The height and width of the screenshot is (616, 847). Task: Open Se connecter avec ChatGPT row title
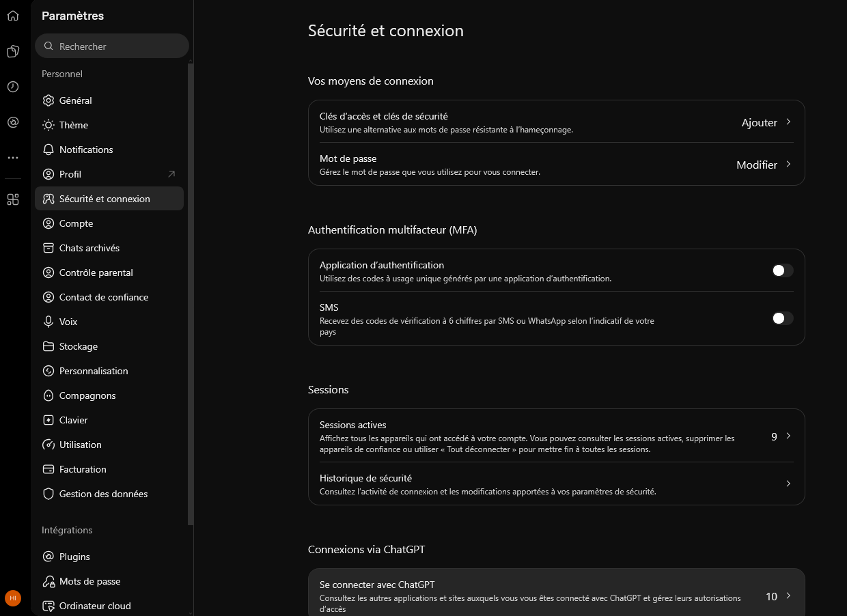click(377, 585)
